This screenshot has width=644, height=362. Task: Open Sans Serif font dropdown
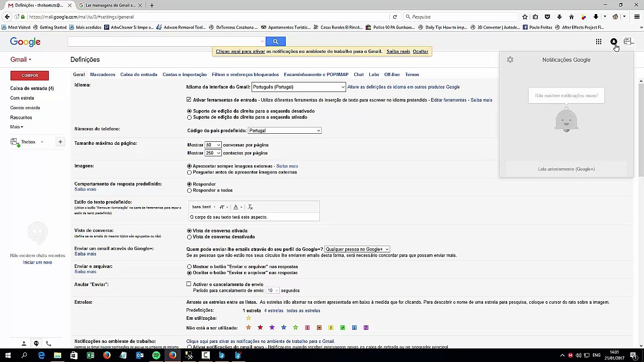point(203,207)
